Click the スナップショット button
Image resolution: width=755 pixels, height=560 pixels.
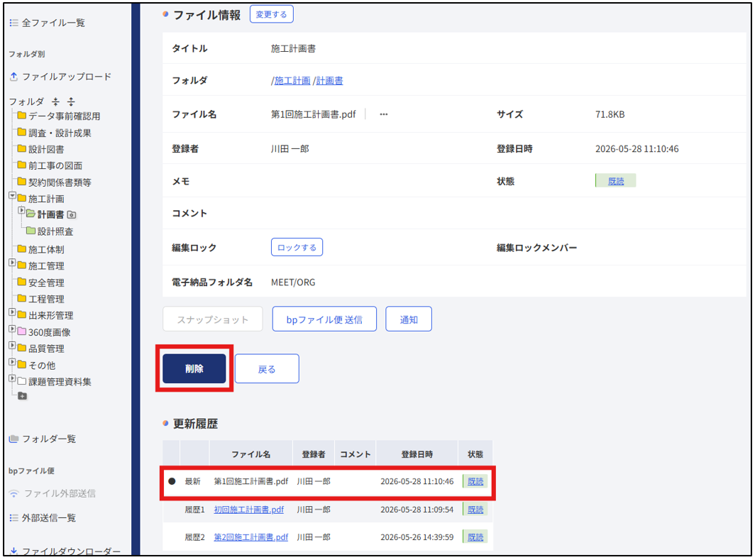point(212,319)
